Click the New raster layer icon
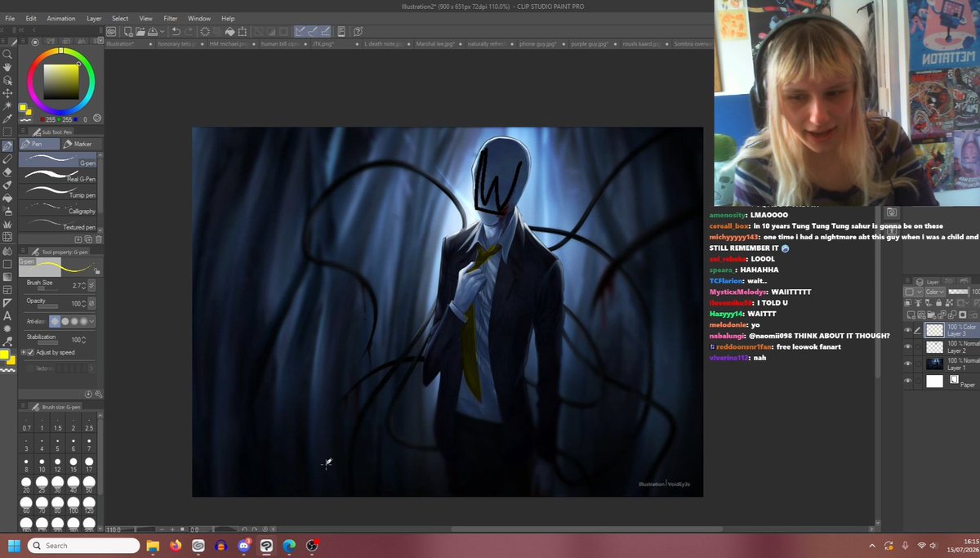Image resolution: width=980 pixels, height=558 pixels. tap(912, 315)
